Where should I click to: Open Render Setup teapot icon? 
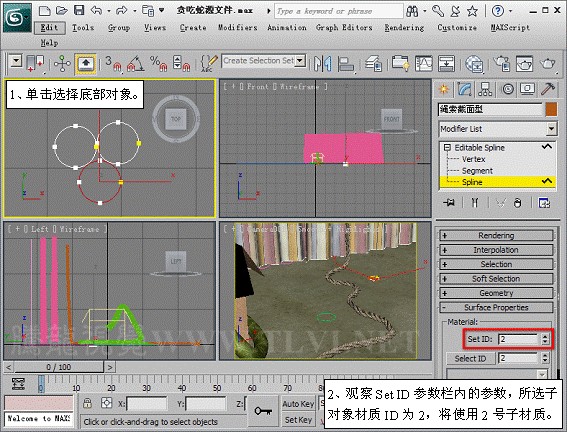502,64
